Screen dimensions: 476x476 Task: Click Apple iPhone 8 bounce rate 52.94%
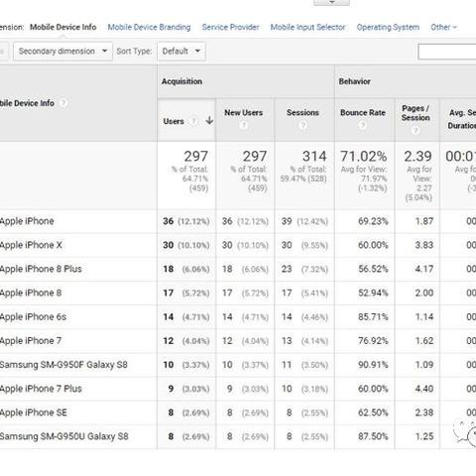click(x=373, y=293)
